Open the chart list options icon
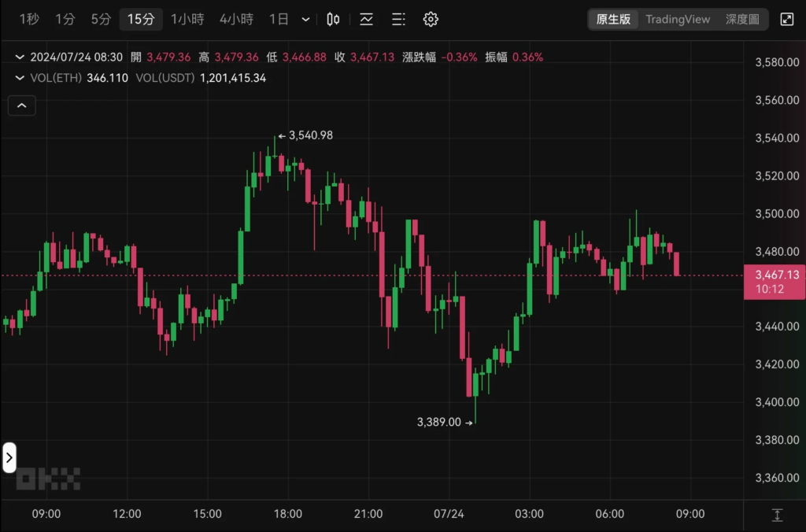This screenshot has width=806, height=532. coord(398,20)
